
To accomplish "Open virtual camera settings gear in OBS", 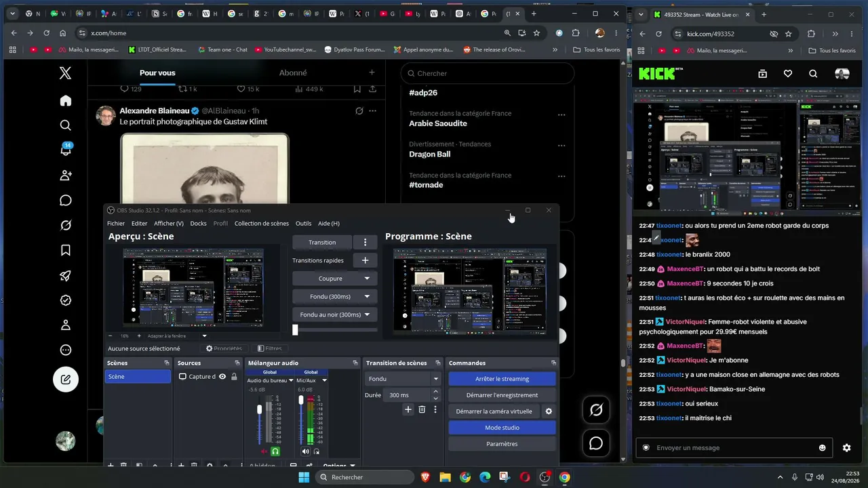I will click(549, 411).
